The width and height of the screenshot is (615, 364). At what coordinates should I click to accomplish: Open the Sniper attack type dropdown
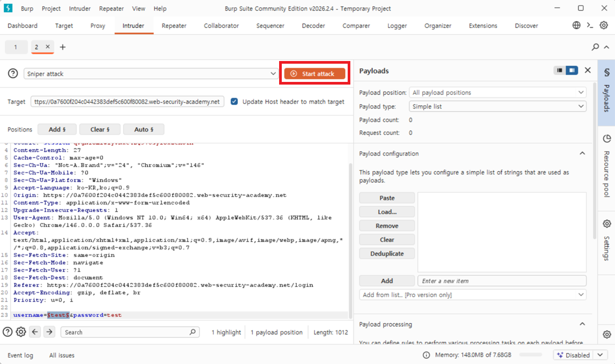point(151,74)
